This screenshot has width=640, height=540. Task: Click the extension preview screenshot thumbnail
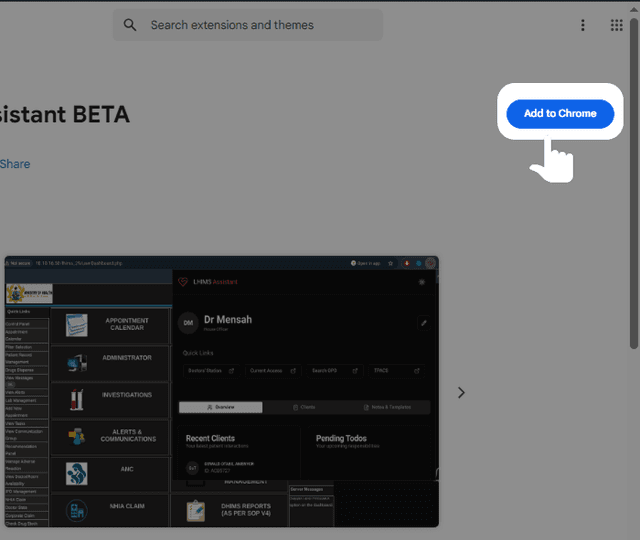point(221,392)
